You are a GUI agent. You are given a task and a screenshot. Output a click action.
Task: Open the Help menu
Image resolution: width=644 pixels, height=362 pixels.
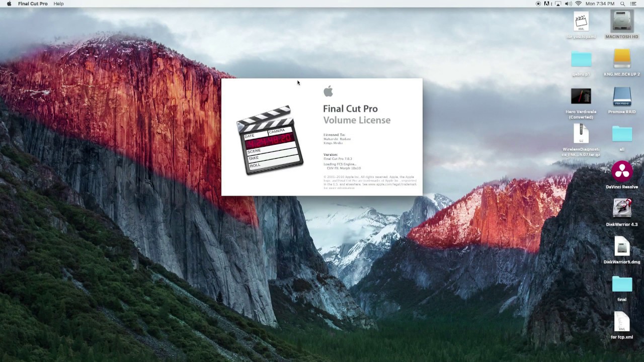[x=58, y=4]
